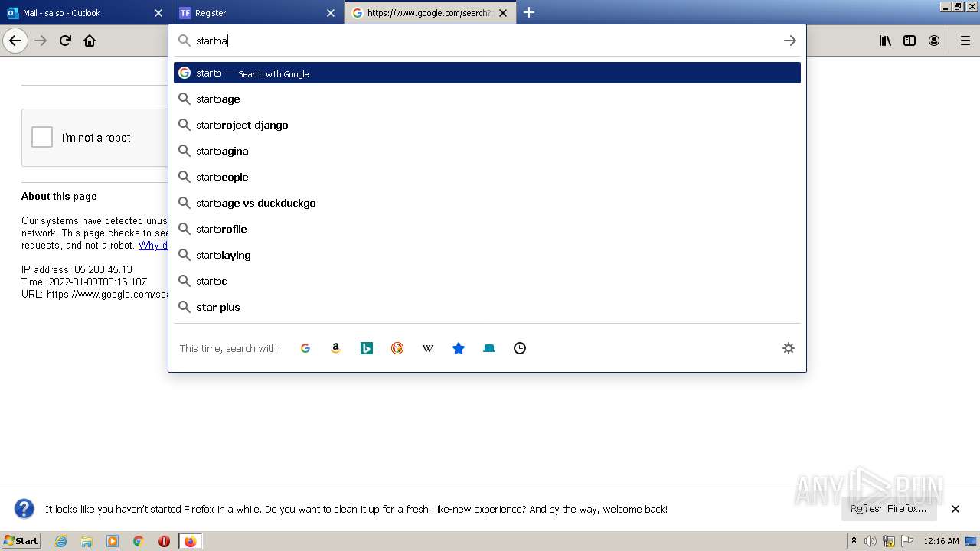Image resolution: width=980 pixels, height=551 pixels.
Task: Open the Library bookmarks panel
Action: click(885, 41)
